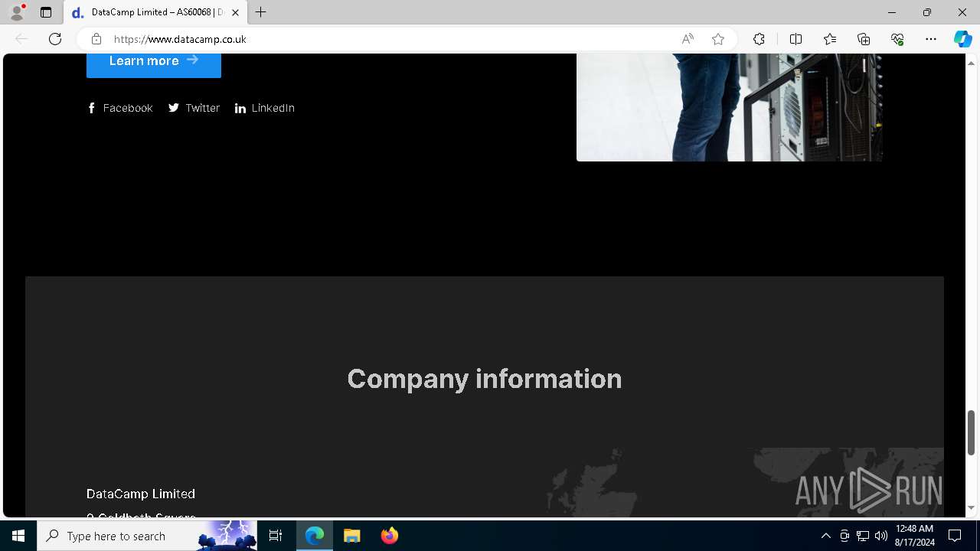The width and height of the screenshot is (980, 551).
Task: Open Firefox from taskbar
Action: coord(390,536)
